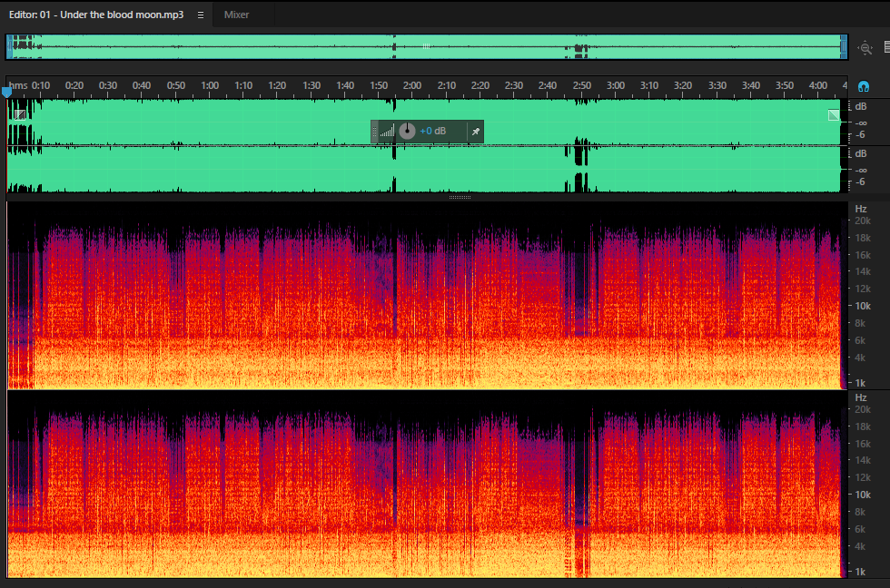Click 4k on the lower spectrogram frequency scale

tap(860, 546)
